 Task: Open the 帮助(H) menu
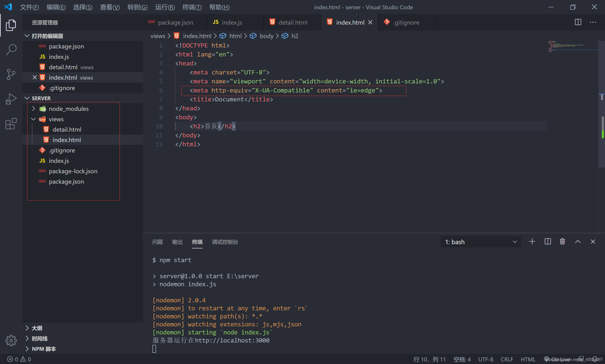coord(219,7)
